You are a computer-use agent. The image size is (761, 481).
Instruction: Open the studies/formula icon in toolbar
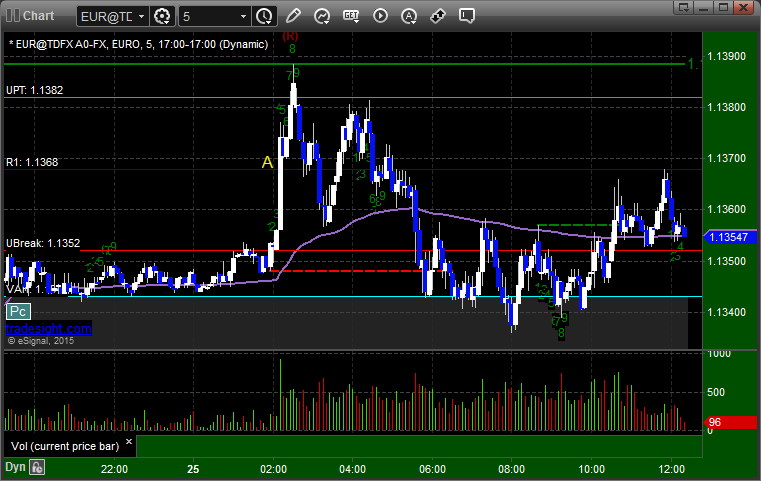tap(351, 16)
